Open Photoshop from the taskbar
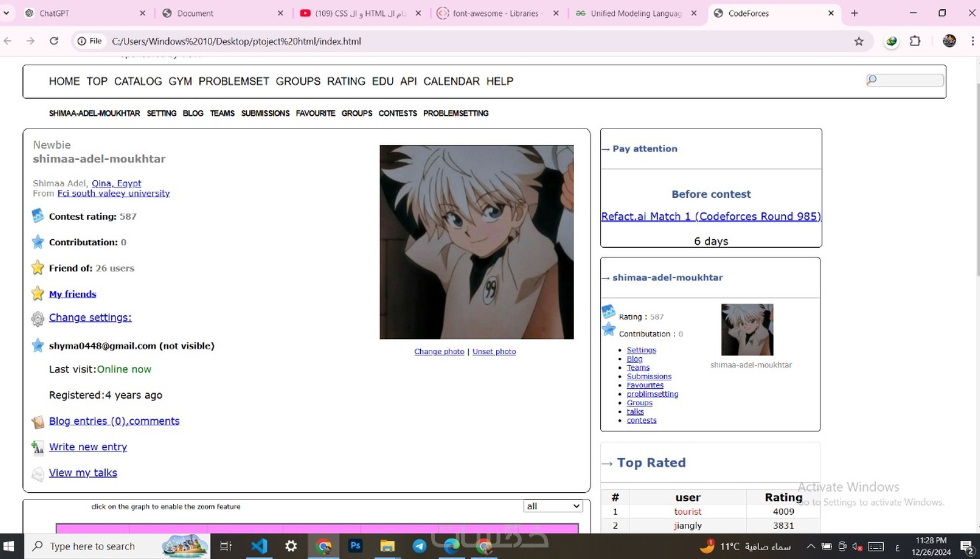The image size is (980, 559). click(356, 545)
